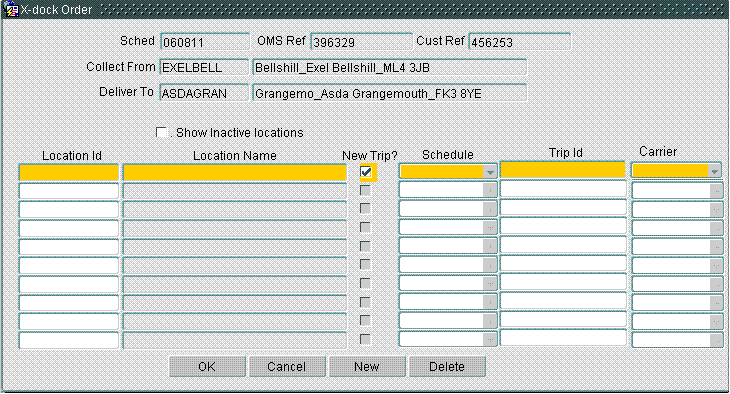Image resolution: width=730 pixels, height=394 pixels.
Task: Click the New Trip? column header
Action: tap(370, 156)
